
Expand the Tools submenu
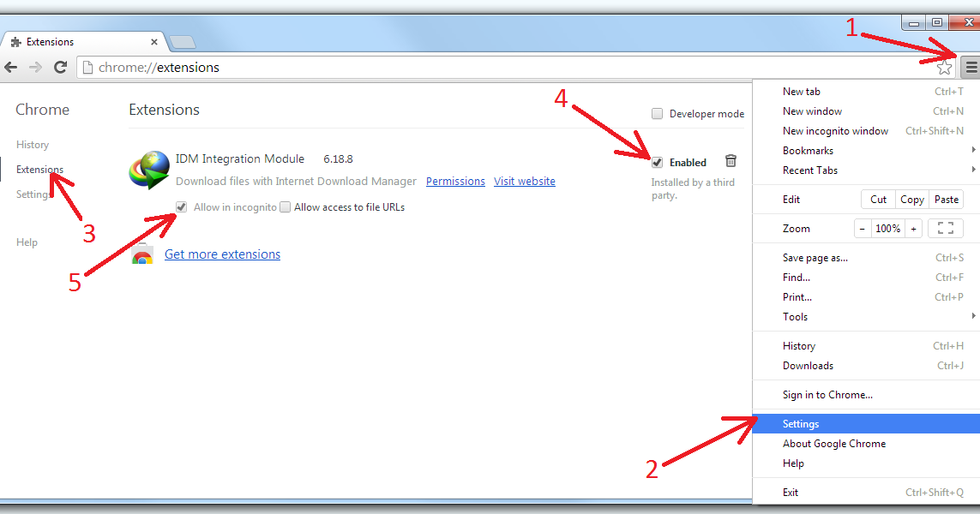[x=866, y=317]
